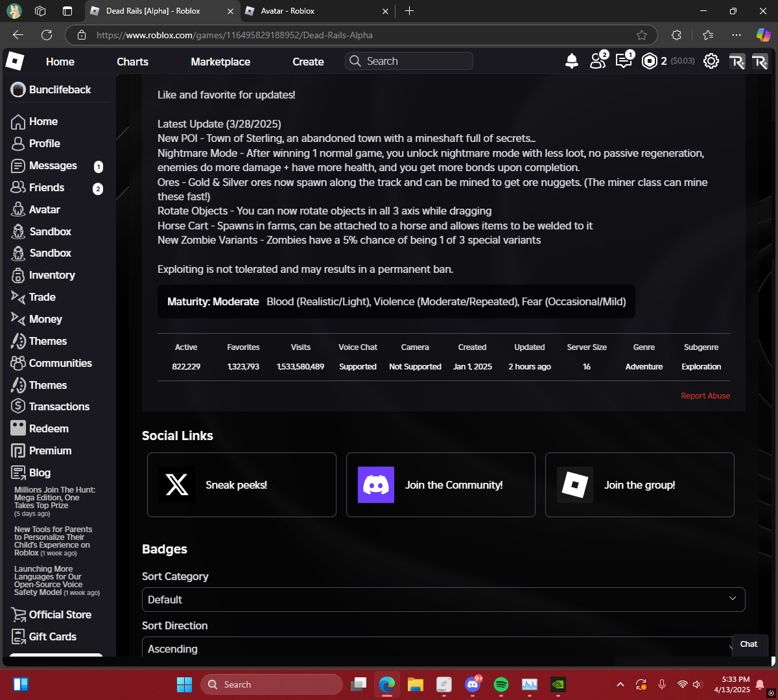Open the notifications bell
Screen dimensions: 778x700
(572, 61)
